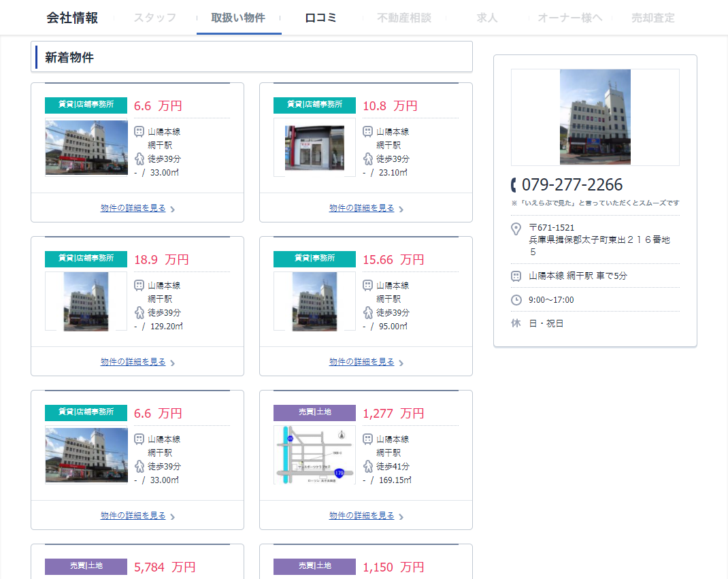
Task: Click the 賃貸|事務所 tag on the 15.66万円 card
Action: pyautogui.click(x=315, y=259)
